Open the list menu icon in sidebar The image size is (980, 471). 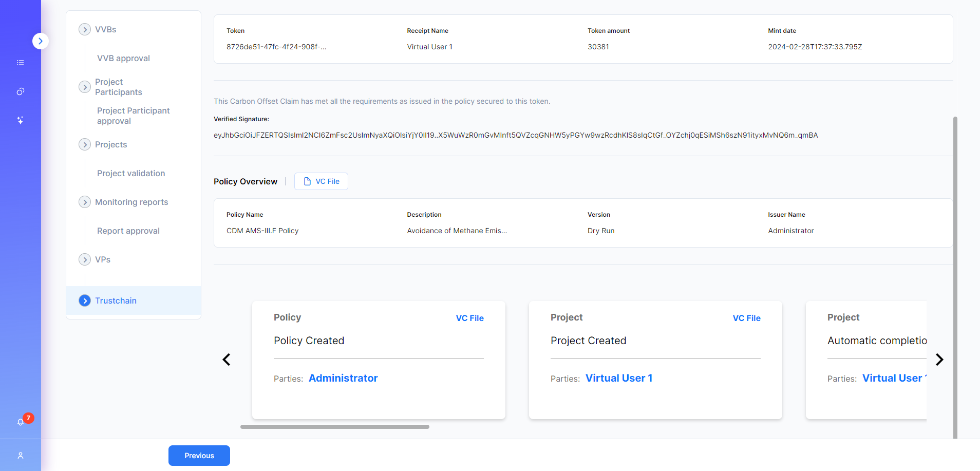click(21, 63)
